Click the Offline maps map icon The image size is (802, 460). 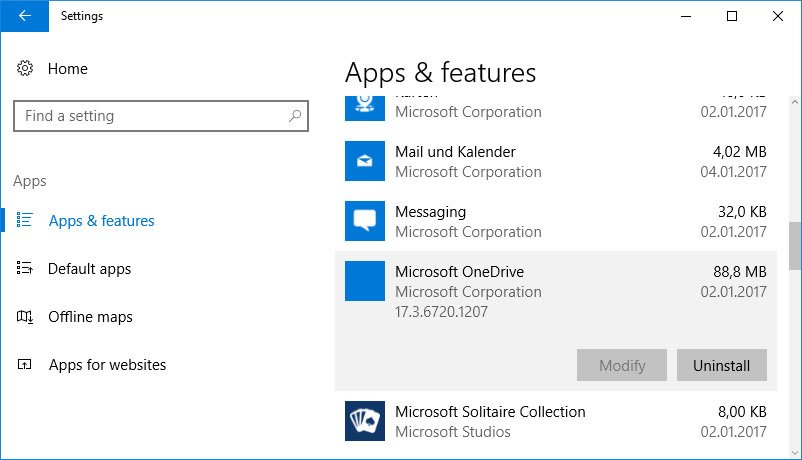coord(25,317)
